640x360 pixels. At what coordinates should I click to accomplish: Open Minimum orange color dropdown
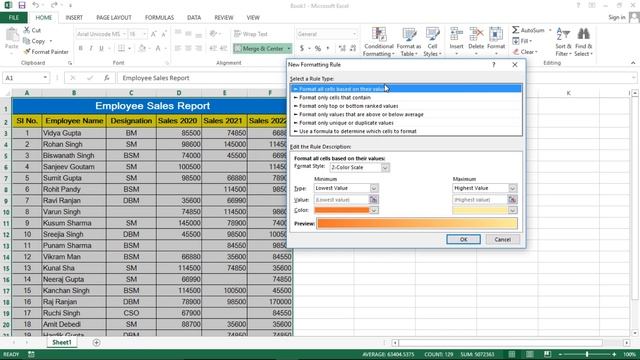pyautogui.click(x=374, y=210)
